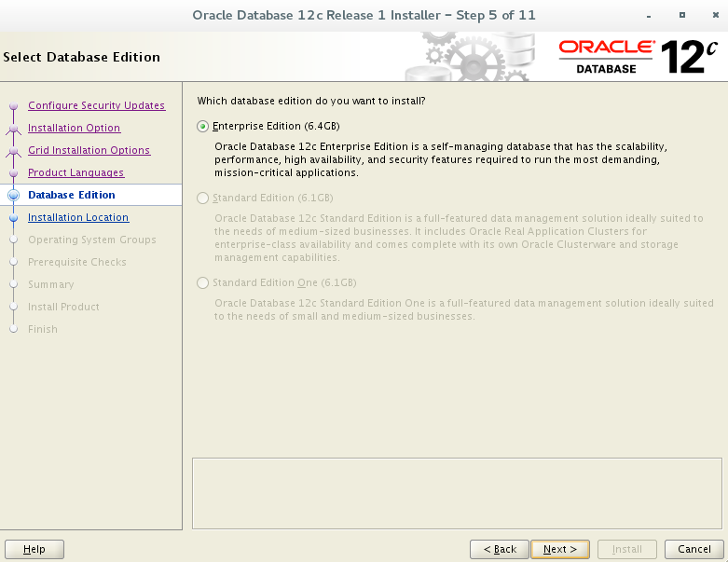Click the Standard Edition description text

(459, 238)
